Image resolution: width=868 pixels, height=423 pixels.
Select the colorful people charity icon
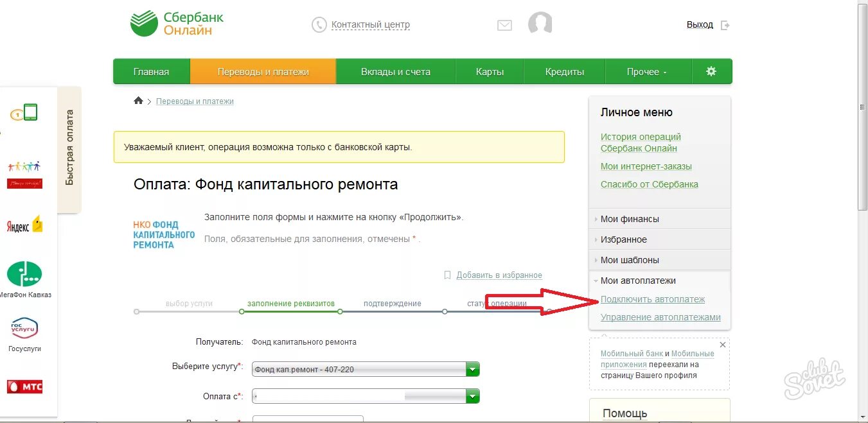click(24, 174)
